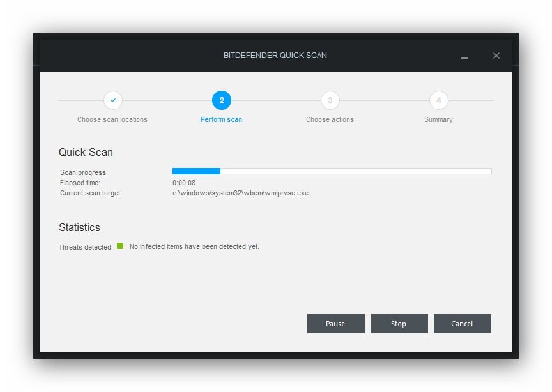Click the Current scan target label
Image resolution: width=552 pixels, height=392 pixels.
[x=91, y=193]
